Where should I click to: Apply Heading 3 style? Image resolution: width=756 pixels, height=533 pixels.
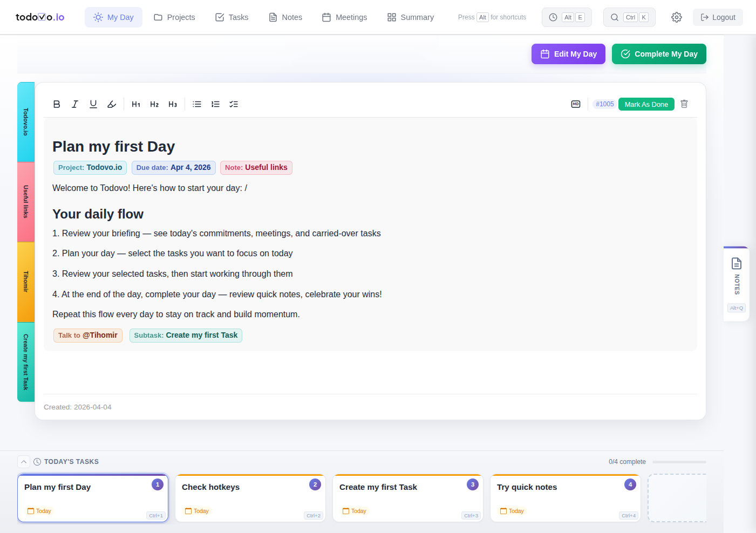click(173, 104)
